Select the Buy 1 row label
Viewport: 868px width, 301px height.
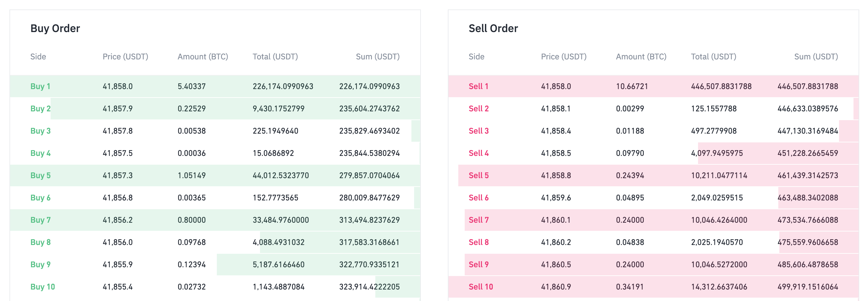[40, 86]
